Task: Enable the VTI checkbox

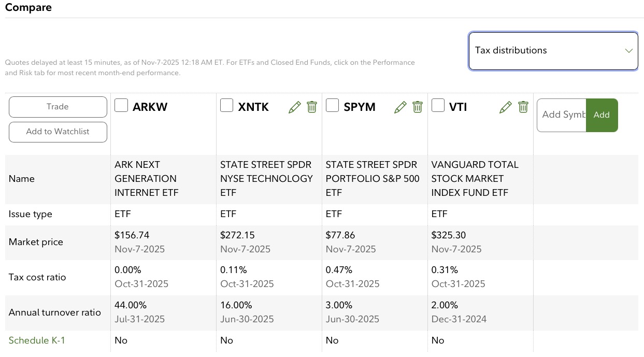Action: [x=438, y=106]
